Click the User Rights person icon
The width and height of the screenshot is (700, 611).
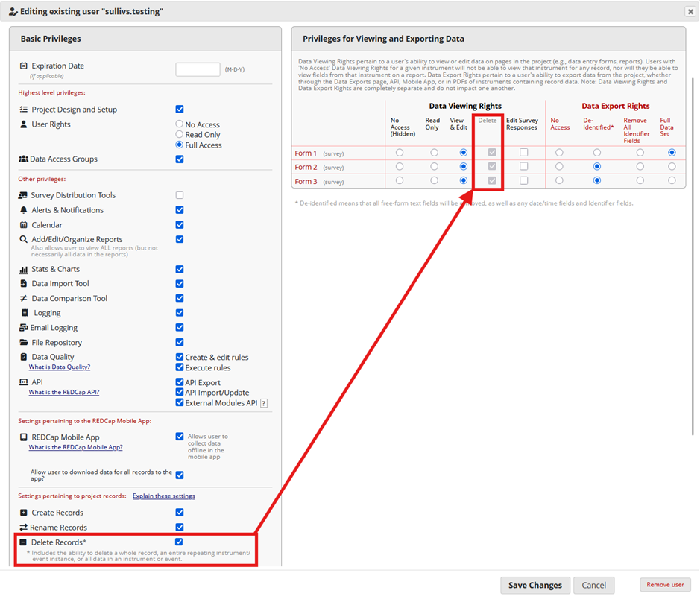coord(24,124)
